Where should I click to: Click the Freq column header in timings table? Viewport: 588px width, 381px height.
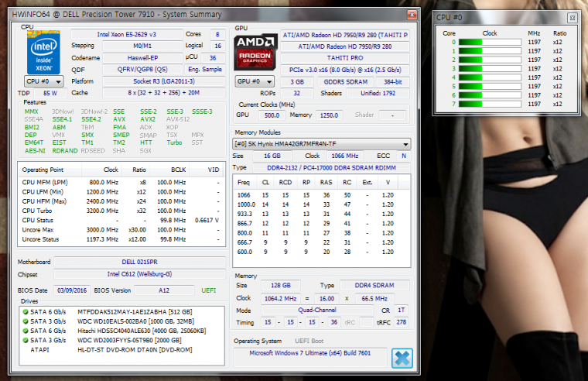244,183
